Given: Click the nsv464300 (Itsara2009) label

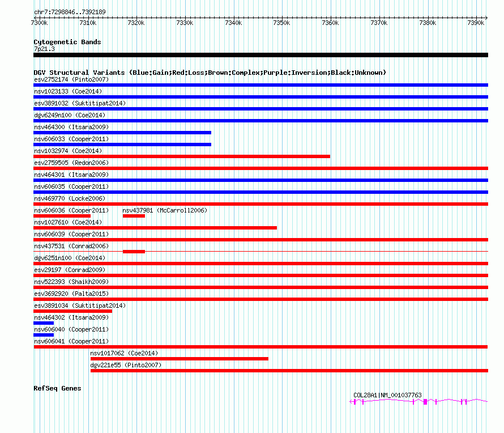Looking at the screenshot, I should (71, 127).
